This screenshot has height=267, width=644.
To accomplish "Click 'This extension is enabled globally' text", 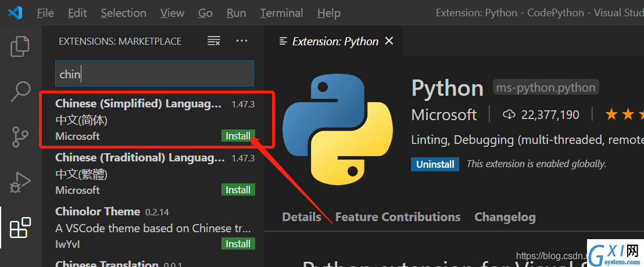I will pyautogui.click(x=536, y=164).
